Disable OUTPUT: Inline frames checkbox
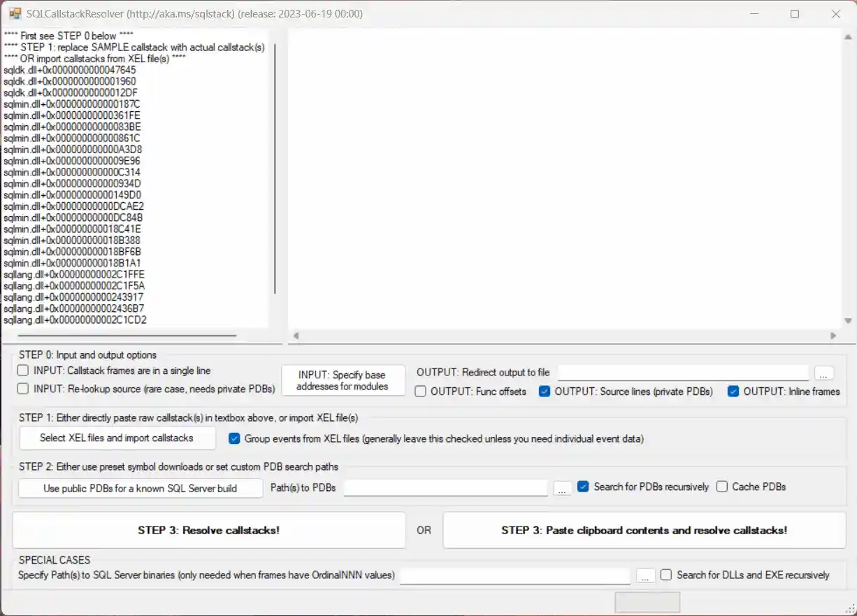857x616 pixels. [733, 392]
